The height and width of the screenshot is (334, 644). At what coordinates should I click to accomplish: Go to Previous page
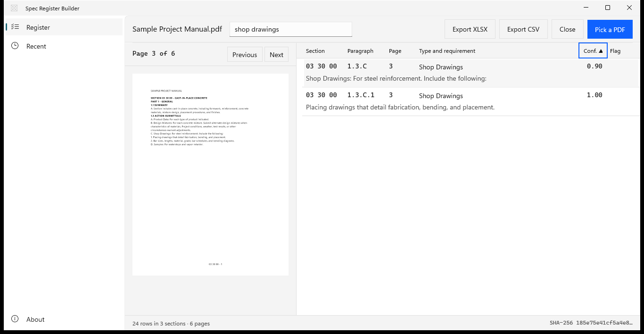pyautogui.click(x=245, y=55)
